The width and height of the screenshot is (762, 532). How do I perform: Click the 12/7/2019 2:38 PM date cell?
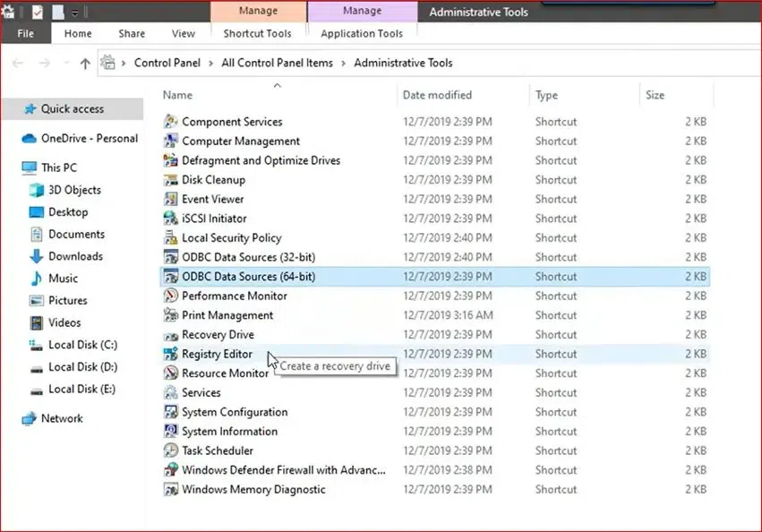coord(448,470)
